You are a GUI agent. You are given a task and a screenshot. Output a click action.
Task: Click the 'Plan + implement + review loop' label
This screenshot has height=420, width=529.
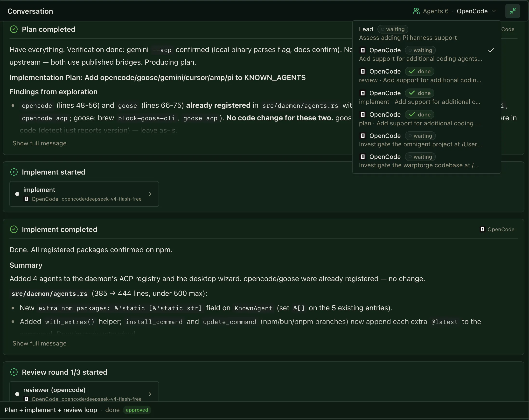coord(51,410)
